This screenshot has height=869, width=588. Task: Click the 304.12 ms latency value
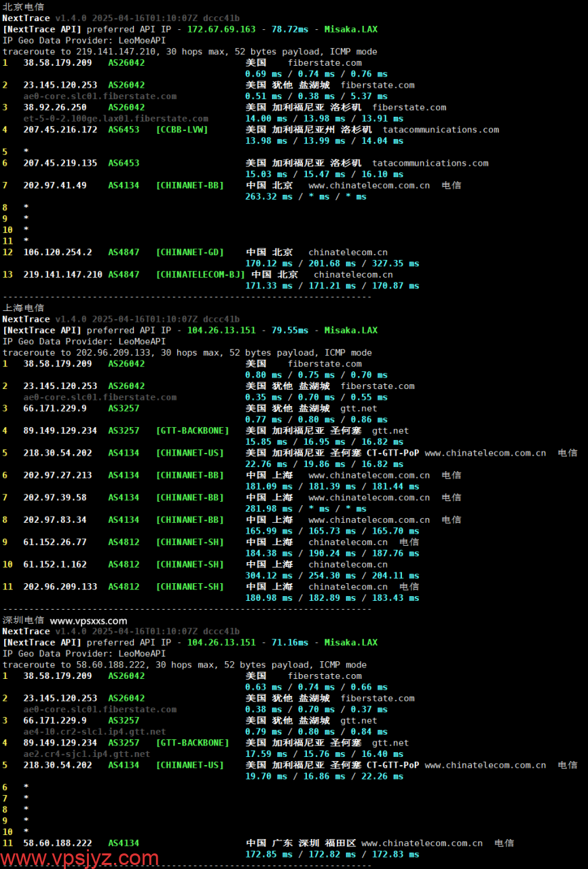coord(269,576)
